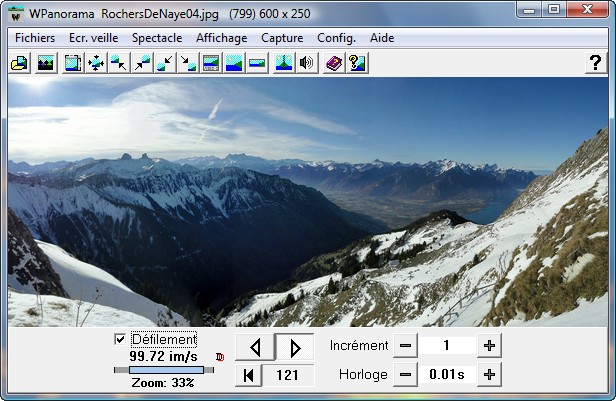Open the Spectacle menu

tap(157, 38)
